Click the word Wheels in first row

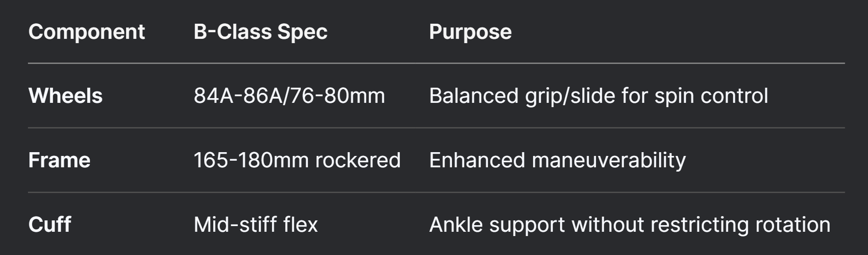[65, 96]
